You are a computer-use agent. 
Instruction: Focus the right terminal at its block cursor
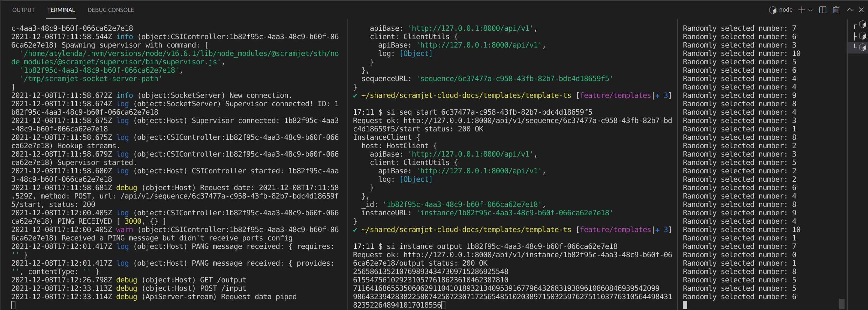685,305
